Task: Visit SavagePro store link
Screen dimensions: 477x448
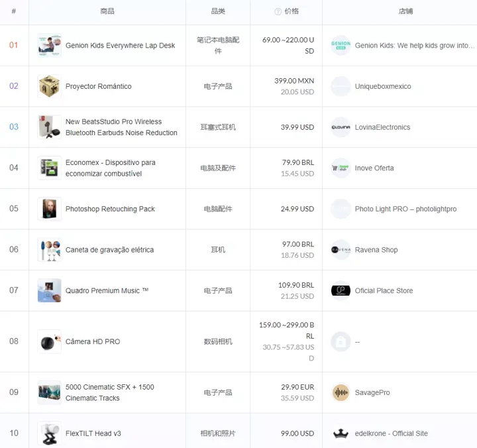Action: click(x=372, y=392)
